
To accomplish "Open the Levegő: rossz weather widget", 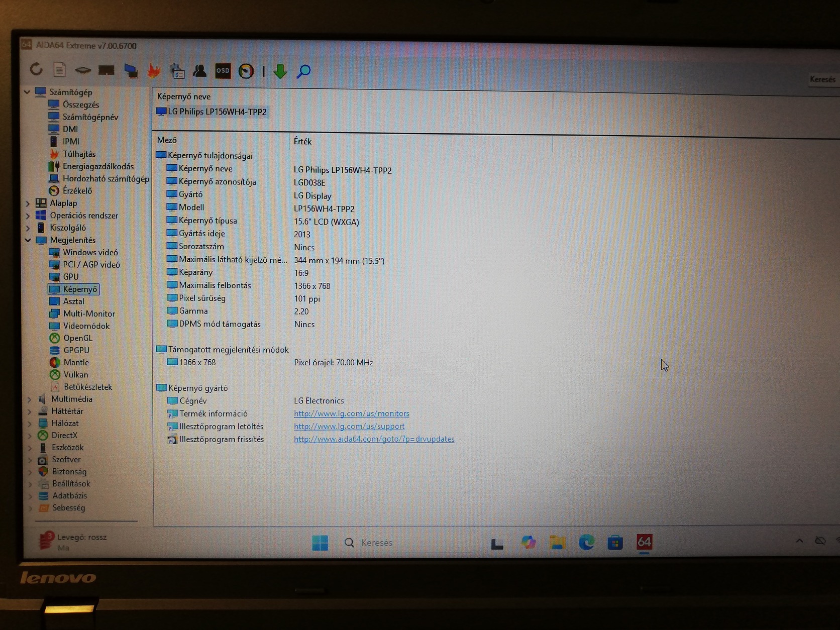I will click(73, 542).
